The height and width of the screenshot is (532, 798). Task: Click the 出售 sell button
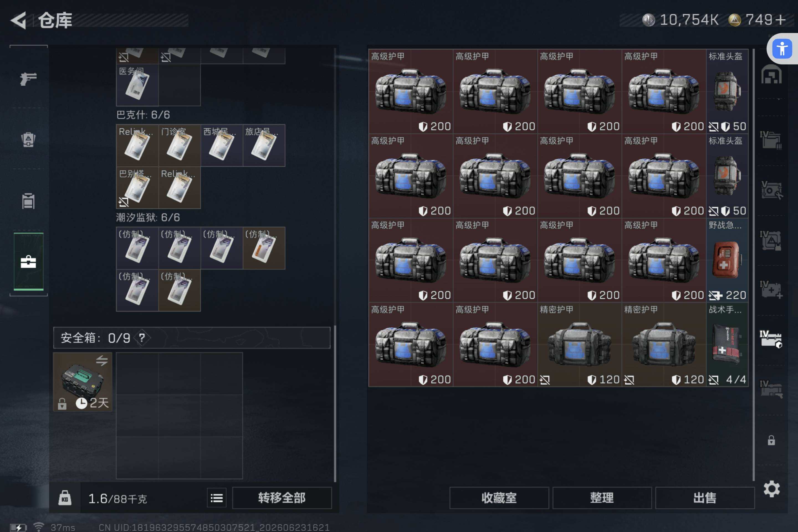705,498
